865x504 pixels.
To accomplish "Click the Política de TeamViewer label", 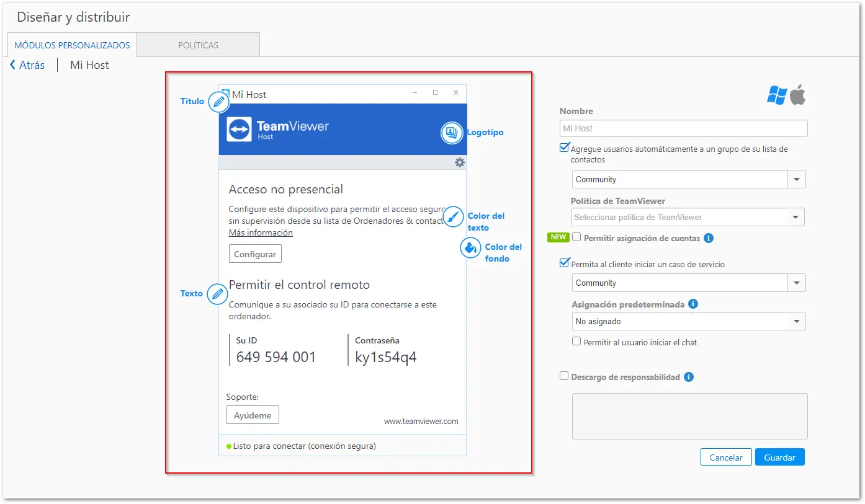I will [618, 201].
